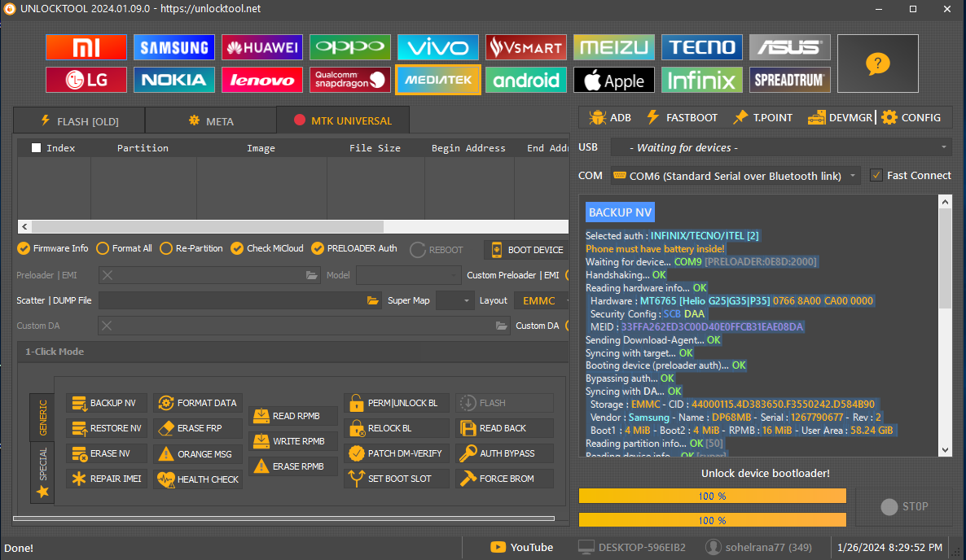This screenshot has width=966, height=560.
Task: Switch to the META tab
Action: coord(210,121)
